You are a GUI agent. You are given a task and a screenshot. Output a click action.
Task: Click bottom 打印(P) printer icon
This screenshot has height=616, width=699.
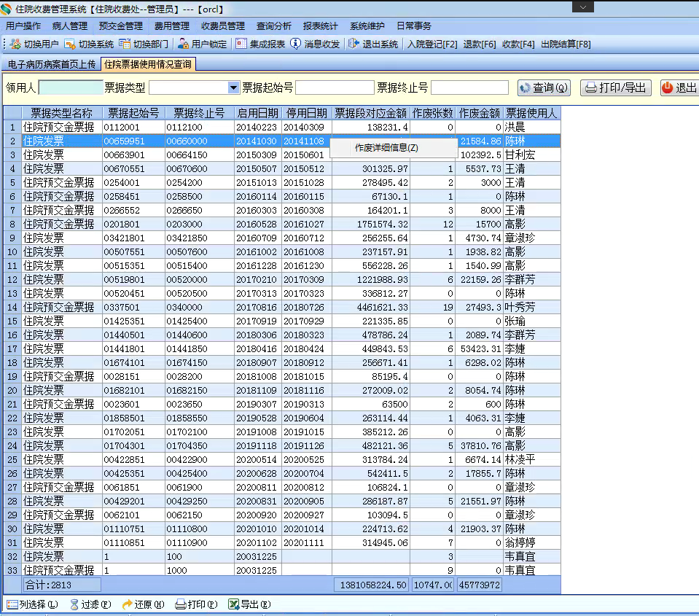click(181, 604)
